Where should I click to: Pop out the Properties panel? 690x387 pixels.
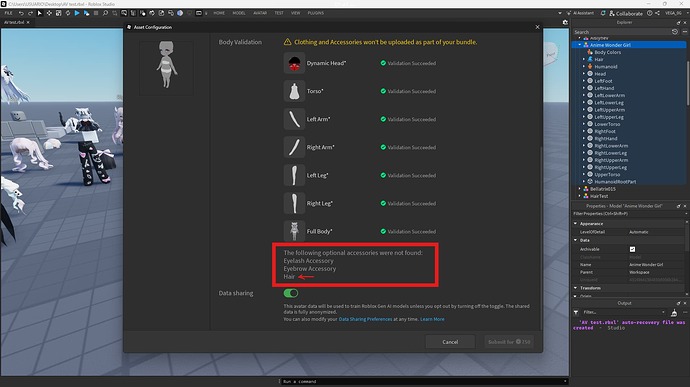tap(679, 206)
